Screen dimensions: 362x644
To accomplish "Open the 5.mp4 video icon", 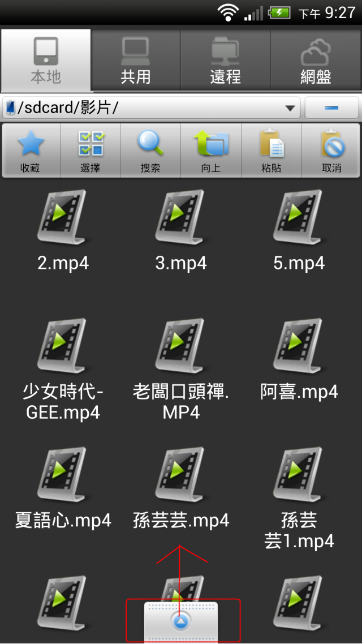I will [299, 216].
